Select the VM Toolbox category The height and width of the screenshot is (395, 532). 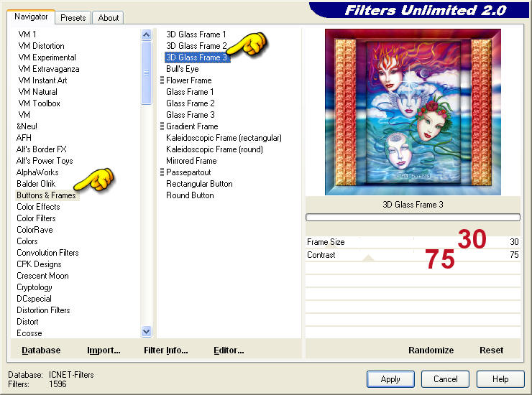(x=39, y=103)
